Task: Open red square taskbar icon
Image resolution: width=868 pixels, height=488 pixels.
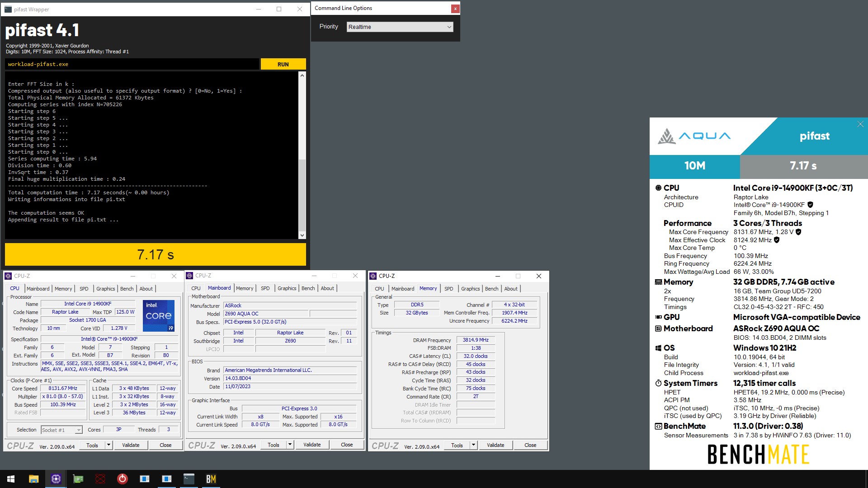Action: (x=100, y=479)
